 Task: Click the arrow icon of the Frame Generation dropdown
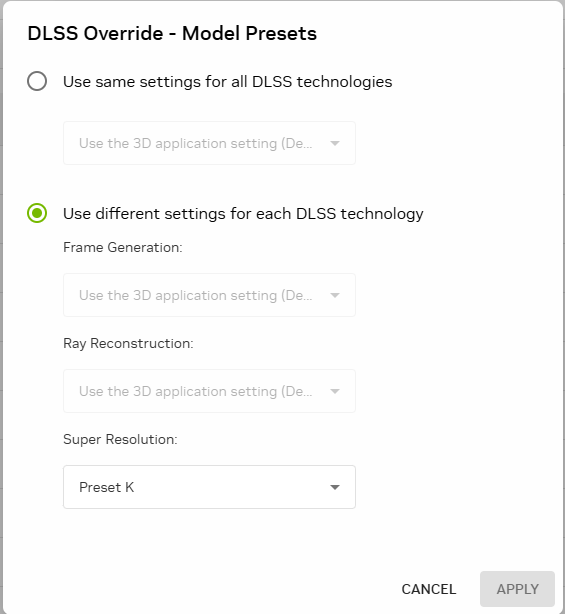point(335,295)
